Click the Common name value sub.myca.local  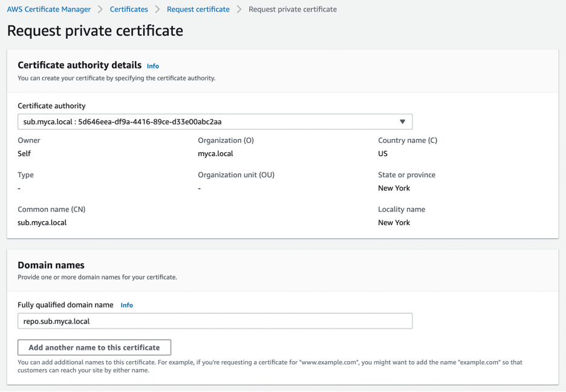pyautogui.click(x=42, y=223)
